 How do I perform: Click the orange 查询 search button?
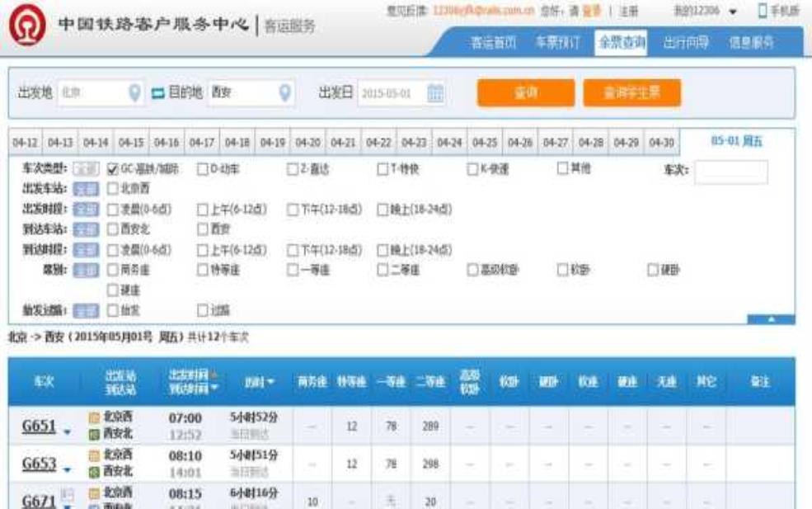526,92
